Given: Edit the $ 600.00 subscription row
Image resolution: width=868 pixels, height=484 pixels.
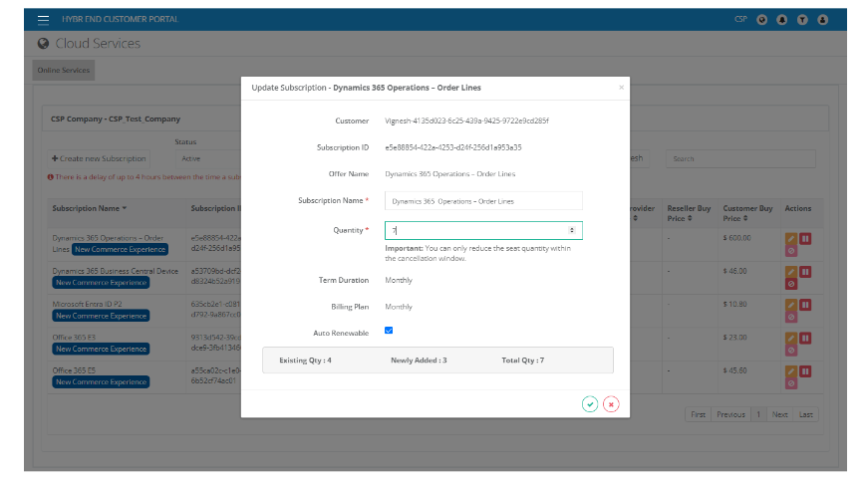Looking at the screenshot, I should [x=790, y=238].
